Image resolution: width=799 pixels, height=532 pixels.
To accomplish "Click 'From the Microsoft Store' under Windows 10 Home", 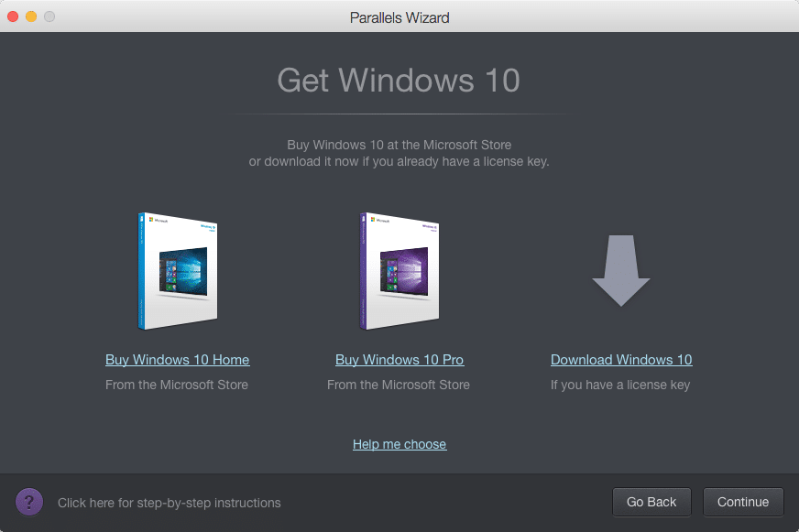I will [x=177, y=385].
